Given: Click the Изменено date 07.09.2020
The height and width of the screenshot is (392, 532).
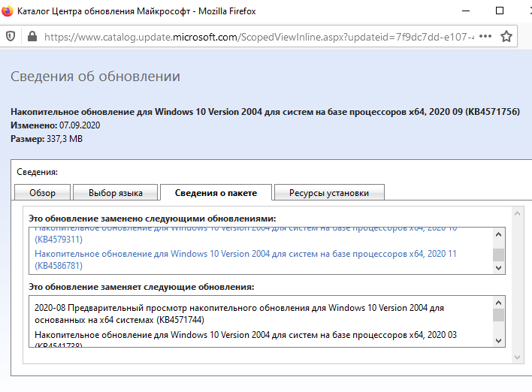Looking at the screenshot, I should tap(80, 125).
